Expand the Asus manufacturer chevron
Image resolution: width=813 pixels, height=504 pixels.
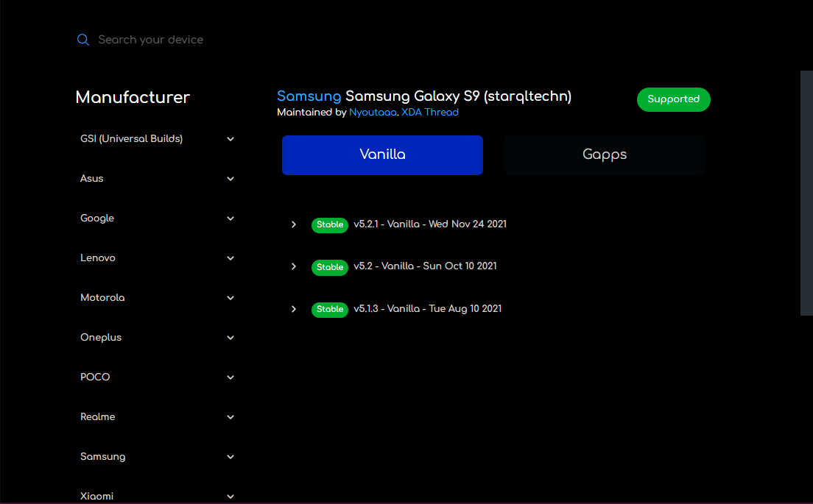[x=230, y=179]
